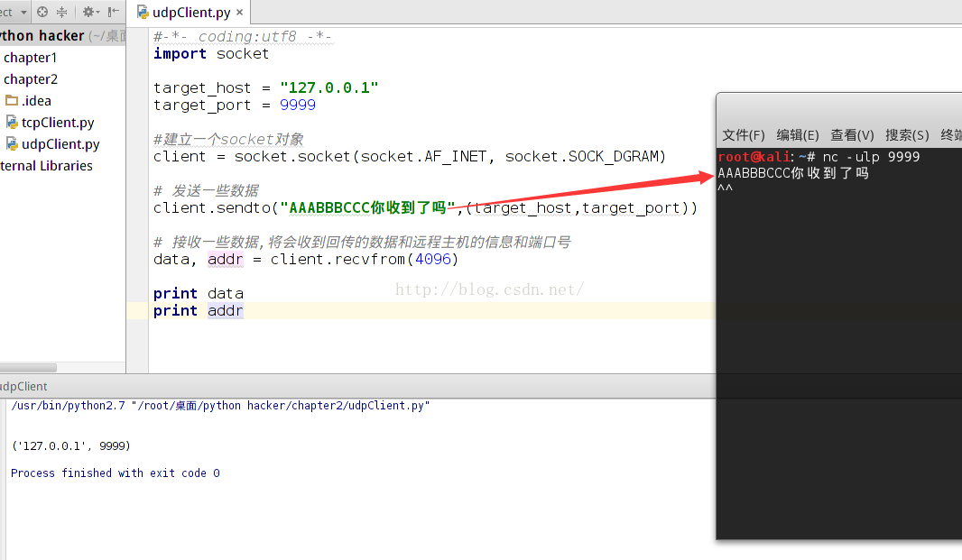The image size is (962, 560).
Task: Click the "127.0.0.1" string in code
Action: pos(328,87)
